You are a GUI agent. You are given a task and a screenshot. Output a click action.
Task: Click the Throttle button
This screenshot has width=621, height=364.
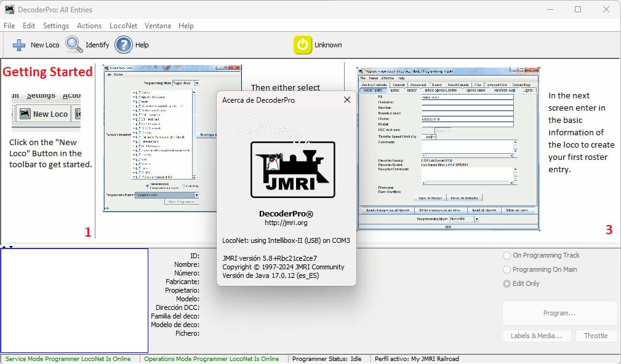click(596, 336)
